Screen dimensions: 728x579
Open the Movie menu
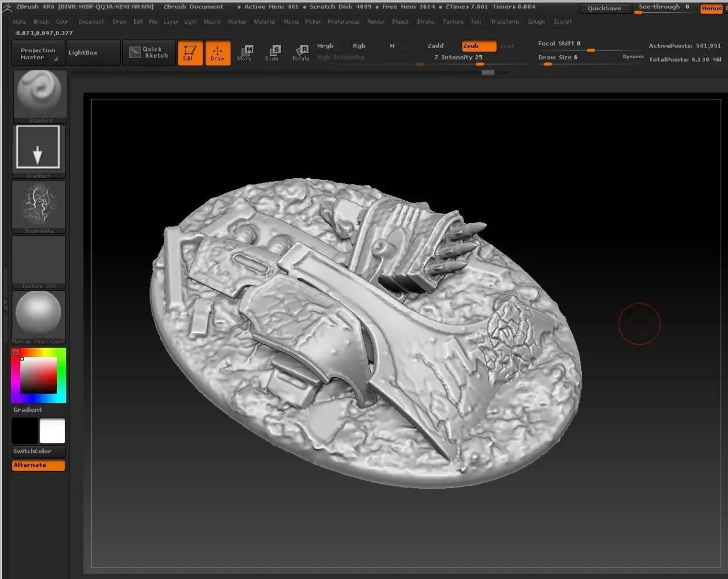291,22
